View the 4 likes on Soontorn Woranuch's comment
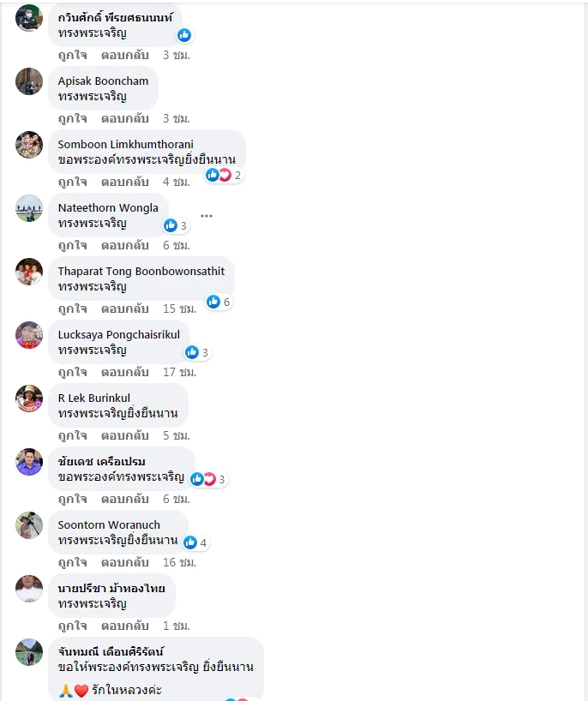Viewport: 588px width, 701px height. click(x=195, y=542)
